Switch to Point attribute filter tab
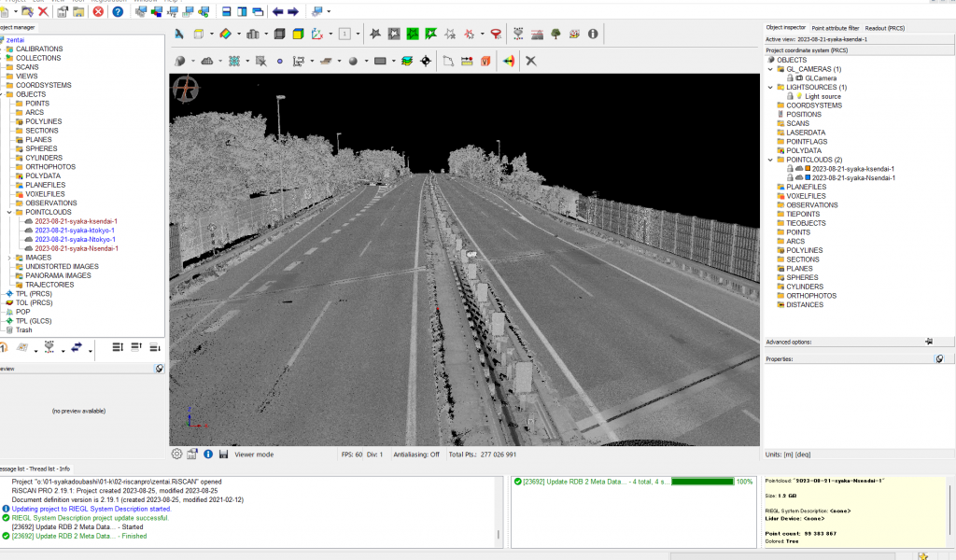Screen dimensions: 956x560 [836, 28]
